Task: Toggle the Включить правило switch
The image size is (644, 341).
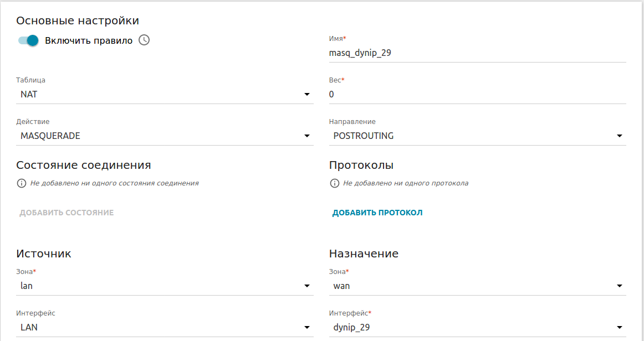Action: pyautogui.click(x=28, y=40)
